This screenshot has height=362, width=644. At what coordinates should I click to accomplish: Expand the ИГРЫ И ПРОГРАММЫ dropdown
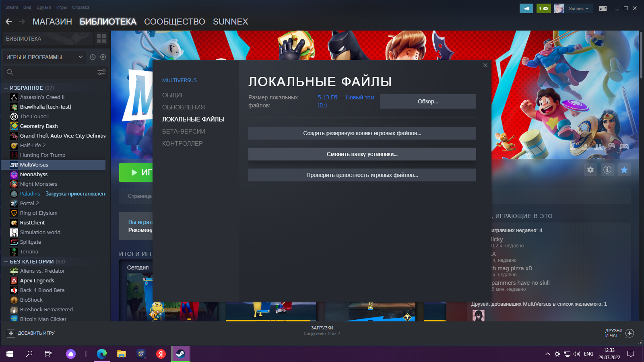(x=44, y=57)
